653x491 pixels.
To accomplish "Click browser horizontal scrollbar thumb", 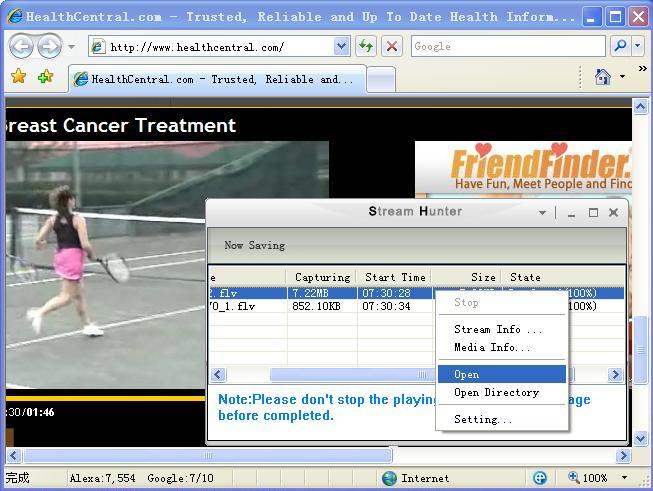I will (x=208, y=456).
